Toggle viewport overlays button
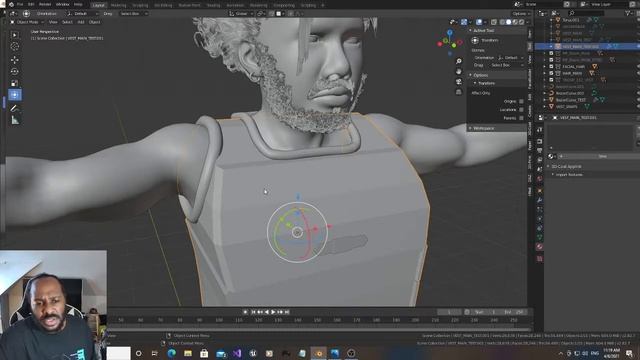The height and width of the screenshot is (360, 640). (x=479, y=22)
